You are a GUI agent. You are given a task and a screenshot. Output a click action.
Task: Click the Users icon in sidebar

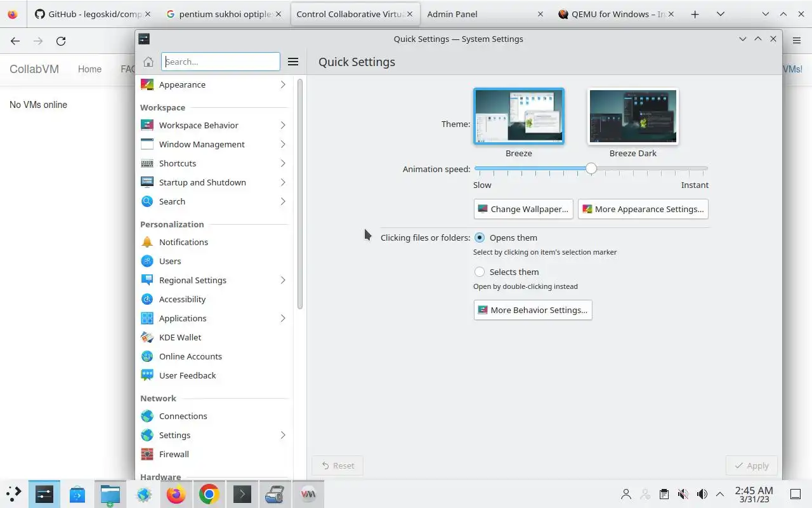[x=147, y=261]
